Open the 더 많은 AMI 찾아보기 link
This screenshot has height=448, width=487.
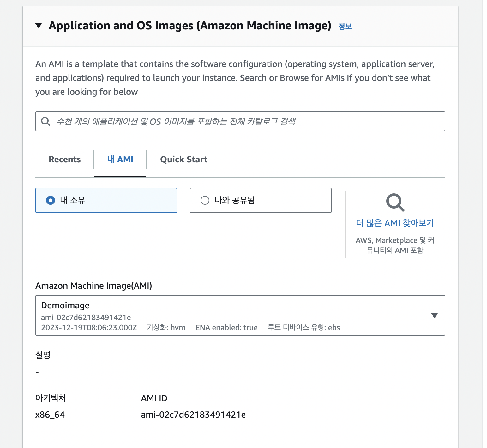[395, 223]
